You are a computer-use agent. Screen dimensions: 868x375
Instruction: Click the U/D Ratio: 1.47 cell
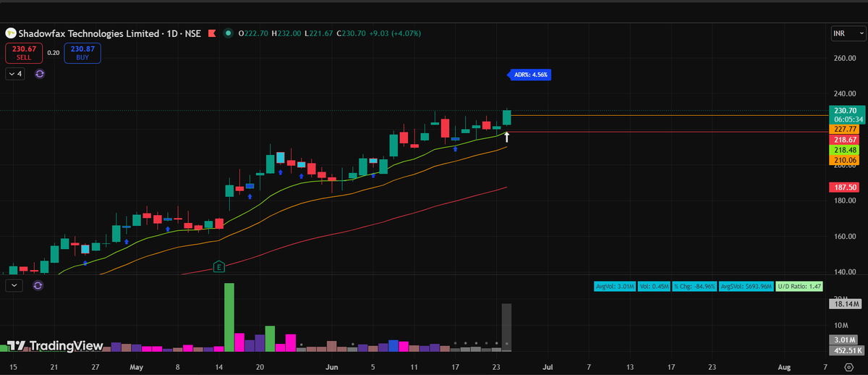coord(799,287)
